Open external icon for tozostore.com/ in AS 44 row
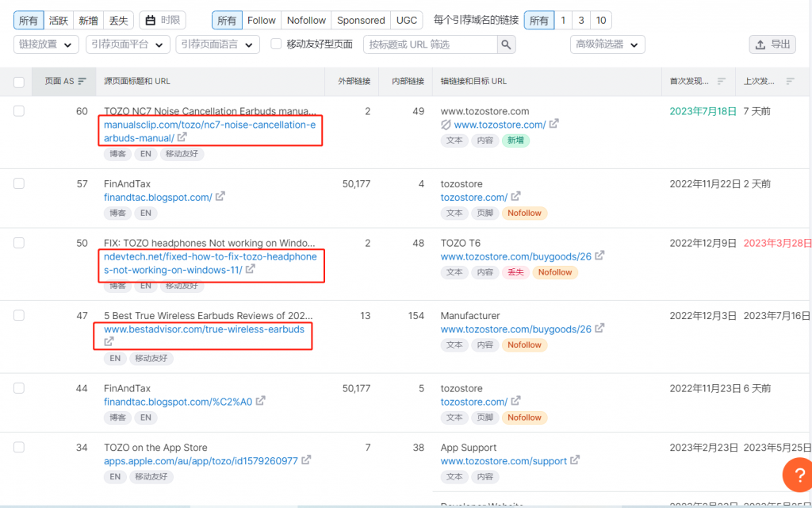The image size is (812, 508). [x=515, y=401]
